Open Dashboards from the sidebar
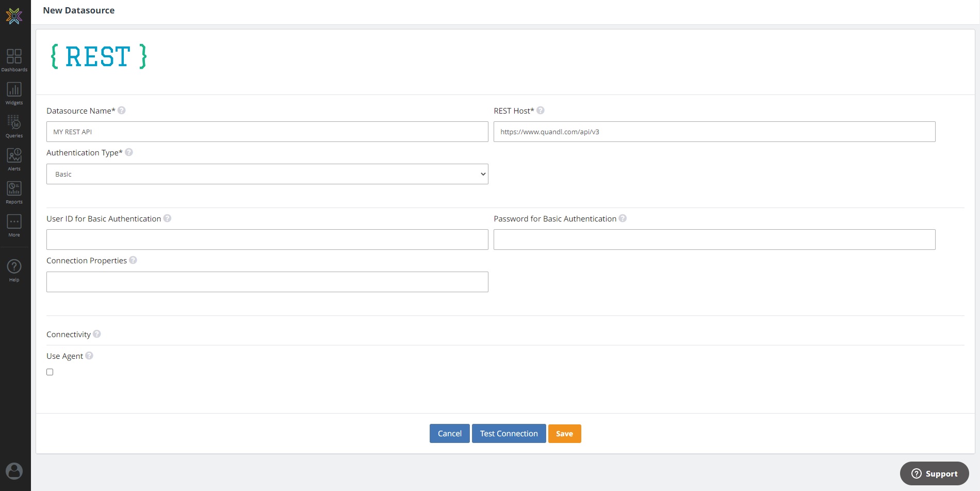980x491 pixels. tap(14, 60)
